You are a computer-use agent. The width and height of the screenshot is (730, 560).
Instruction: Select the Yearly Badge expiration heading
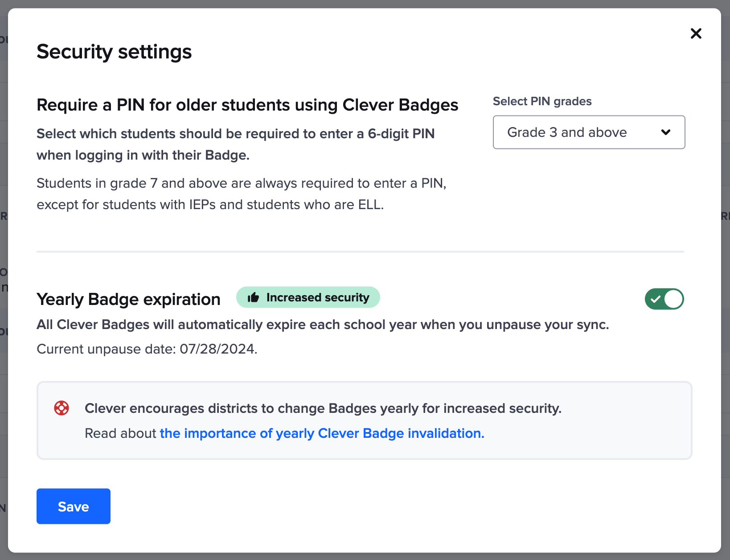click(x=128, y=299)
